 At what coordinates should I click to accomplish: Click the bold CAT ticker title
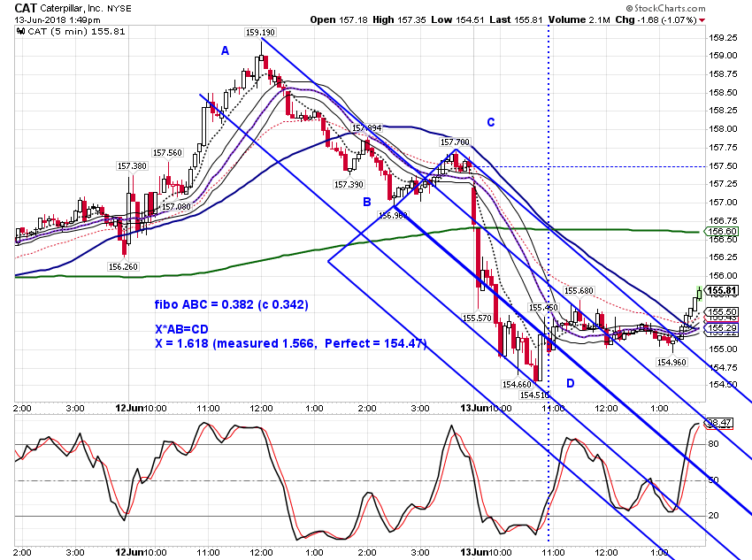tap(26, 8)
